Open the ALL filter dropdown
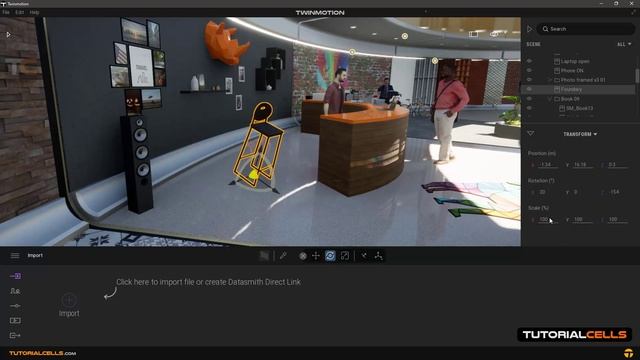The height and width of the screenshot is (360, 640). coord(624,44)
